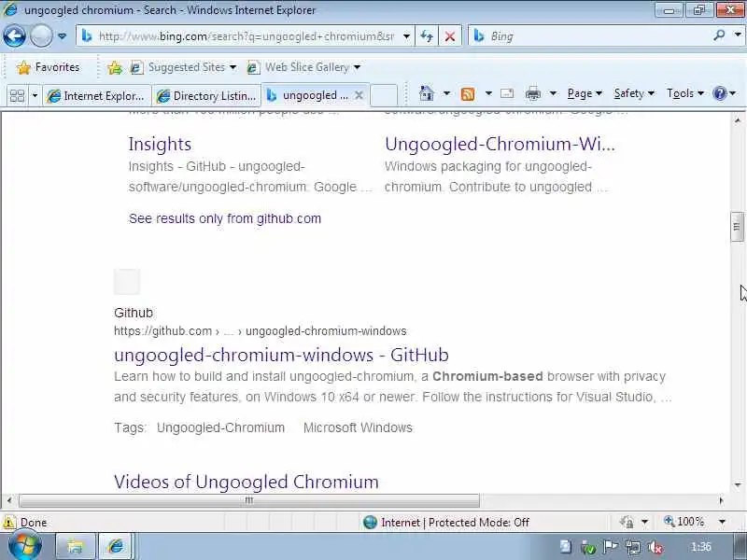Click See results only from github.com
The height and width of the screenshot is (560, 747).
click(225, 218)
